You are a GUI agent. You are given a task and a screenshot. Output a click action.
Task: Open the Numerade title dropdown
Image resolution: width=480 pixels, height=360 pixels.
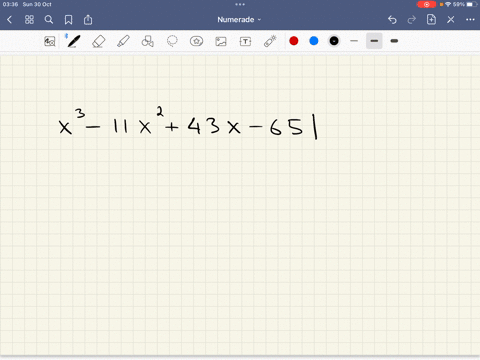pos(239,20)
